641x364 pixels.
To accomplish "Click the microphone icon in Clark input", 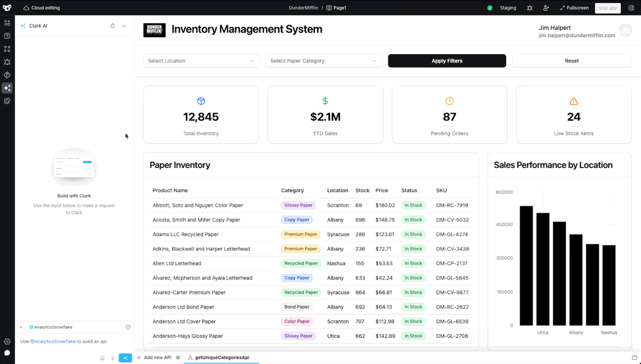I will tap(113, 358).
